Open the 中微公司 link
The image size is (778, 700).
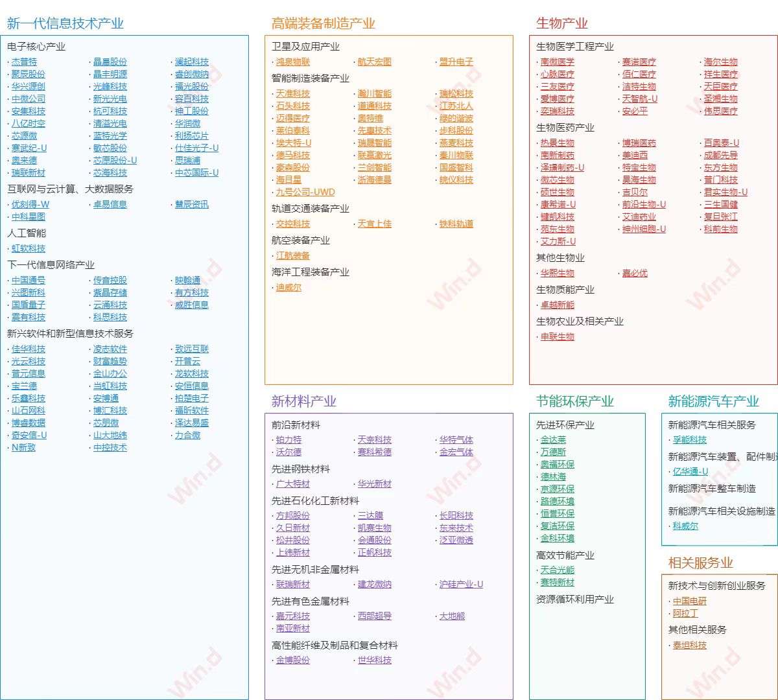pos(29,99)
